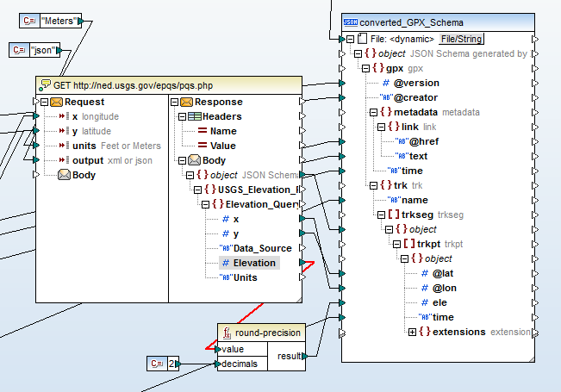Screen dimensions: 561x392
Task: Click the Body envelope icon under Request
Action: (64, 175)
